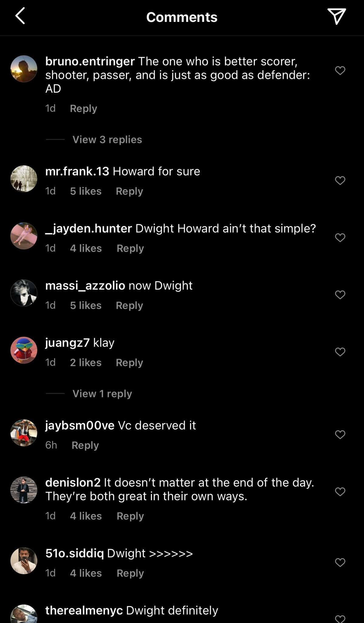View the 5 likes on mr.frank.13's comment
364x623 pixels.
pos(86,191)
